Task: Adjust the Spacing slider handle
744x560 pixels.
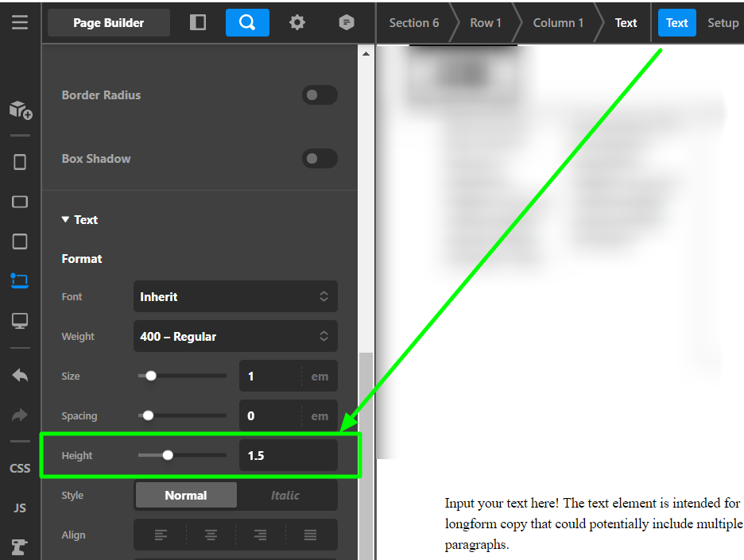Action: tap(148, 416)
